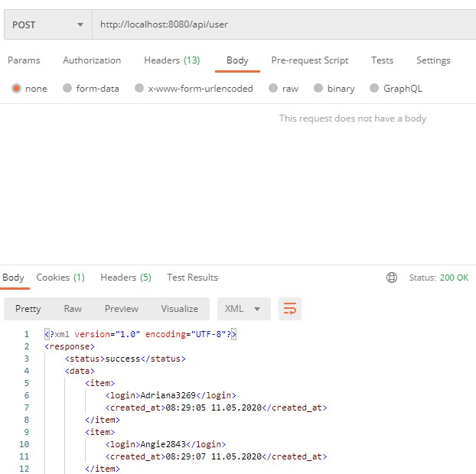The height and width of the screenshot is (474, 476).
Task: Open the response Body tab
Action: coord(13,278)
